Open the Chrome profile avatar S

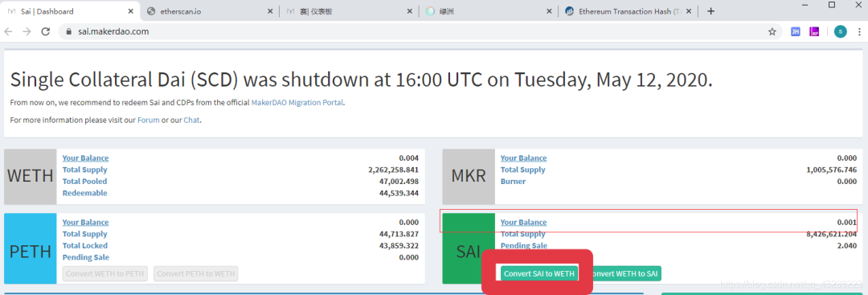click(840, 31)
